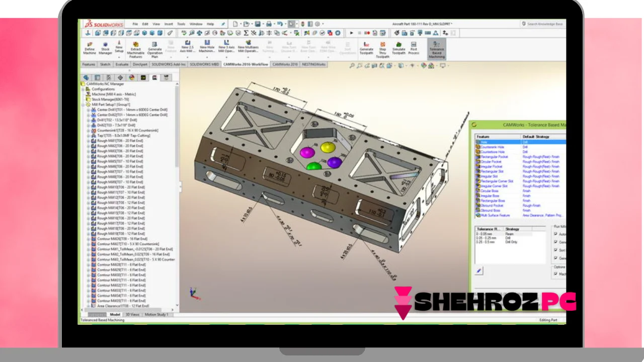Select Stock Manager[6061-T6] tree item
Viewport: 644px width, 362px height.
pos(110,100)
